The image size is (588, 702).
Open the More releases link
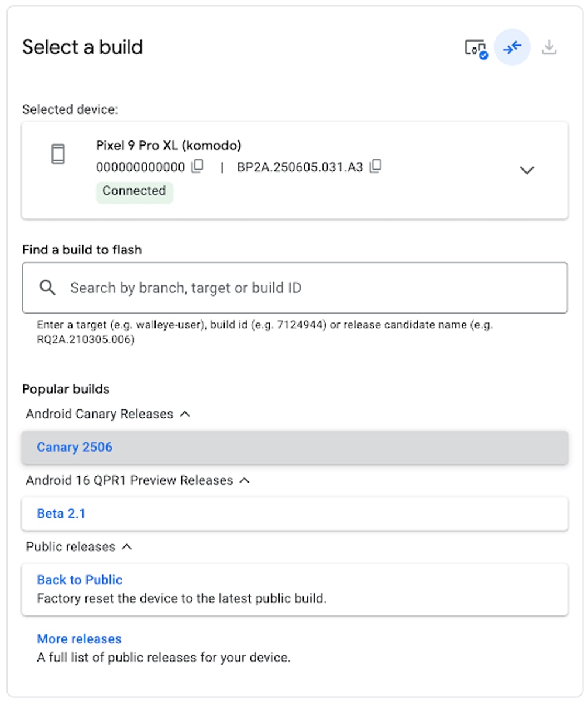pos(79,639)
